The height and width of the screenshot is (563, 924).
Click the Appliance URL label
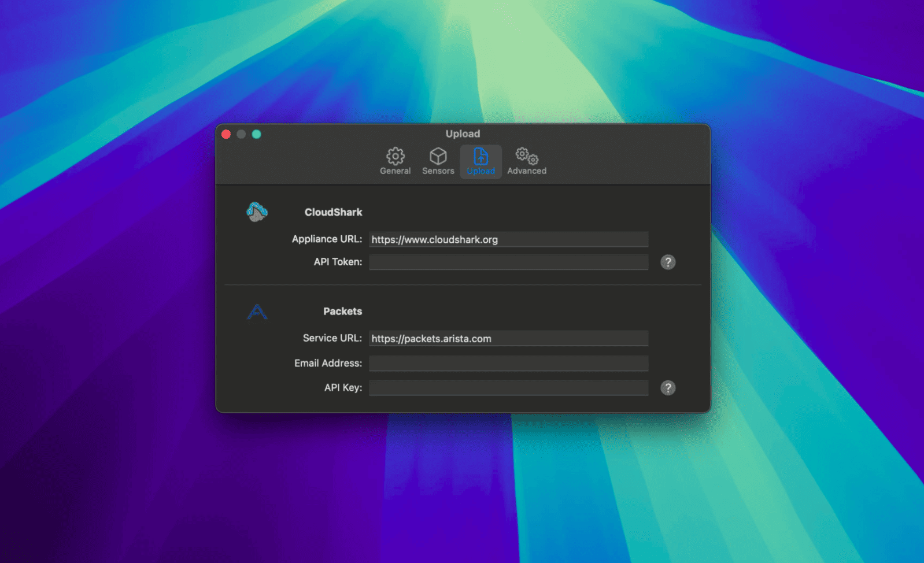click(327, 239)
